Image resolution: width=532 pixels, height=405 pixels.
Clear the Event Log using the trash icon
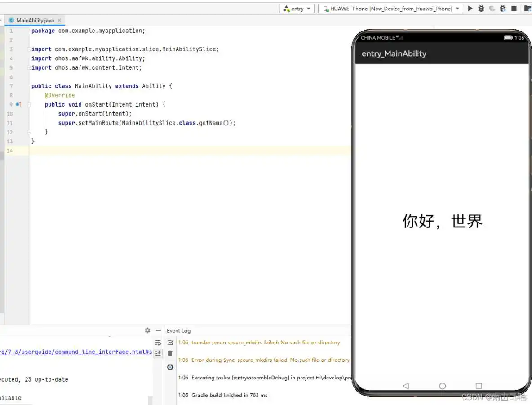pos(170,353)
